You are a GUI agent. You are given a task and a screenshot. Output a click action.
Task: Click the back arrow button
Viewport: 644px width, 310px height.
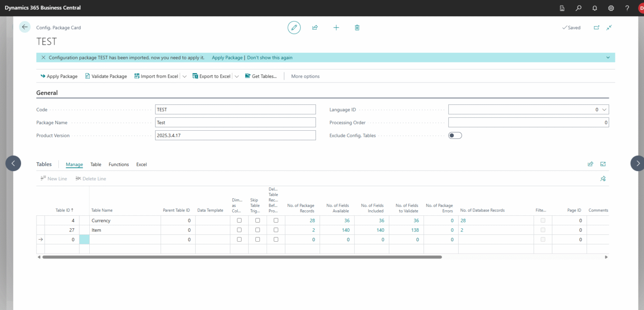point(25,27)
